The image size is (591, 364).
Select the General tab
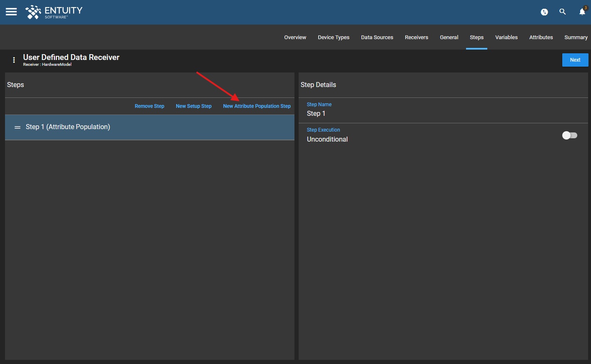point(449,37)
